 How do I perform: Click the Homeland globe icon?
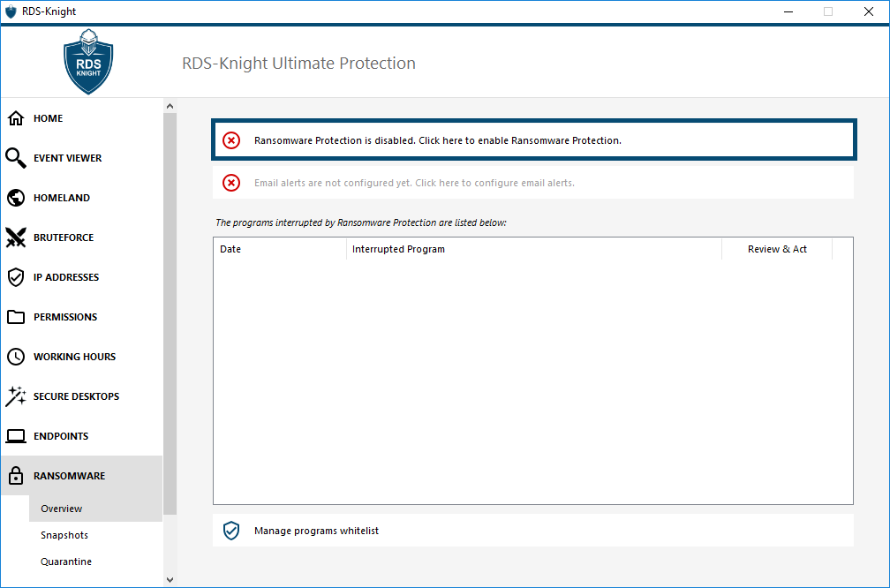pyautogui.click(x=16, y=198)
